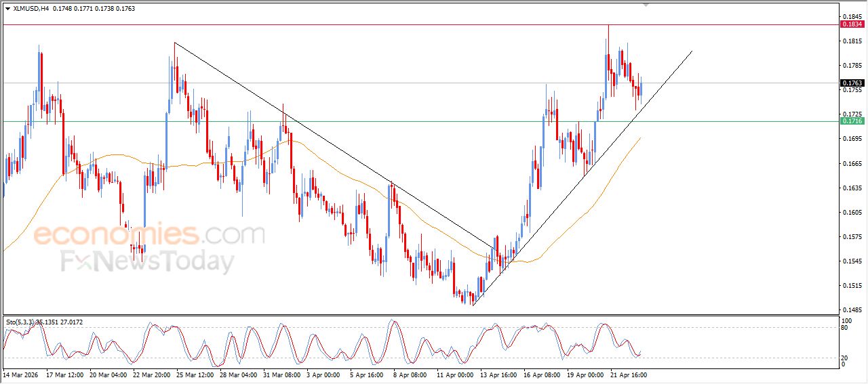Click the 21 Apr 16:00 time label
The width and height of the screenshot is (868, 384).
[x=629, y=374]
